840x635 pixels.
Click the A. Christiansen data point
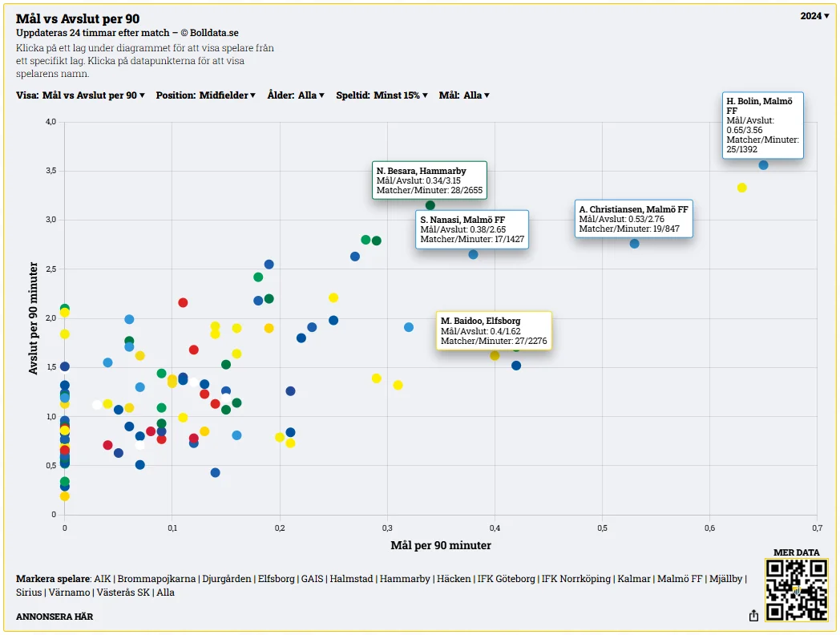[x=635, y=244]
